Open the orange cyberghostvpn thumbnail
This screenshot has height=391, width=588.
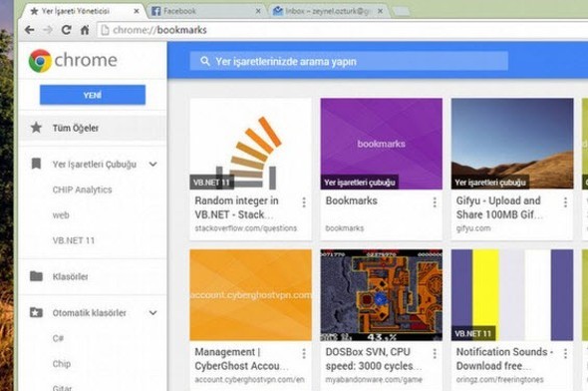pyautogui.click(x=250, y=295)
